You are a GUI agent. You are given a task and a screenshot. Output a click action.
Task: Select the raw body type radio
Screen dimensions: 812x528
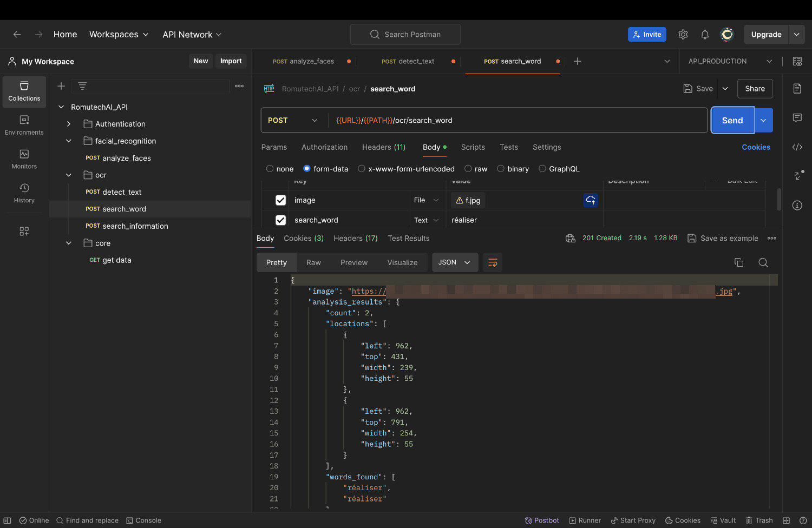click(468, 169)
